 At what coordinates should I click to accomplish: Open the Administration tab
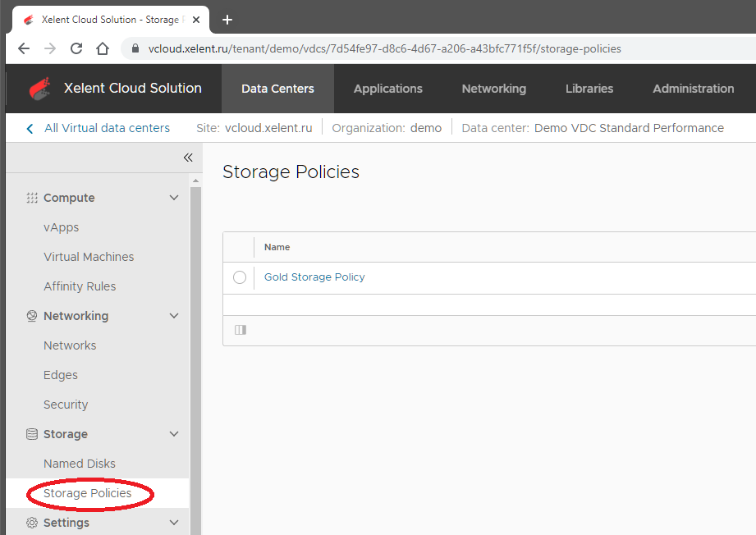point(694,89)
